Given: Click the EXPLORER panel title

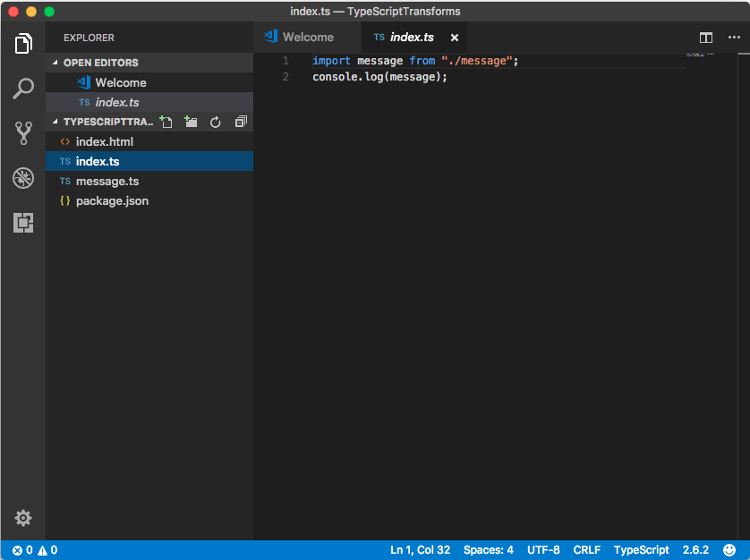Looking at the screenshot, I should coord(89,38).
